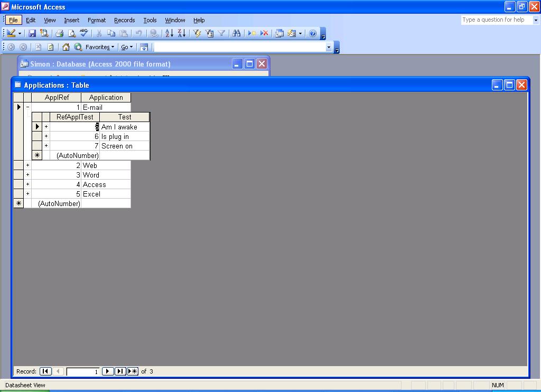Viewport: 541px width, 392px height.
Task: Go to first record button
Action: (x=45, y=371)
